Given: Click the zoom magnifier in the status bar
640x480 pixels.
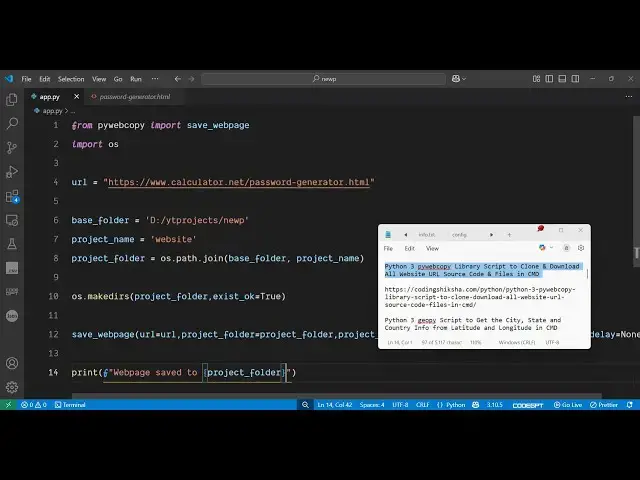Looking at the screenshot, I should (305, 405).
